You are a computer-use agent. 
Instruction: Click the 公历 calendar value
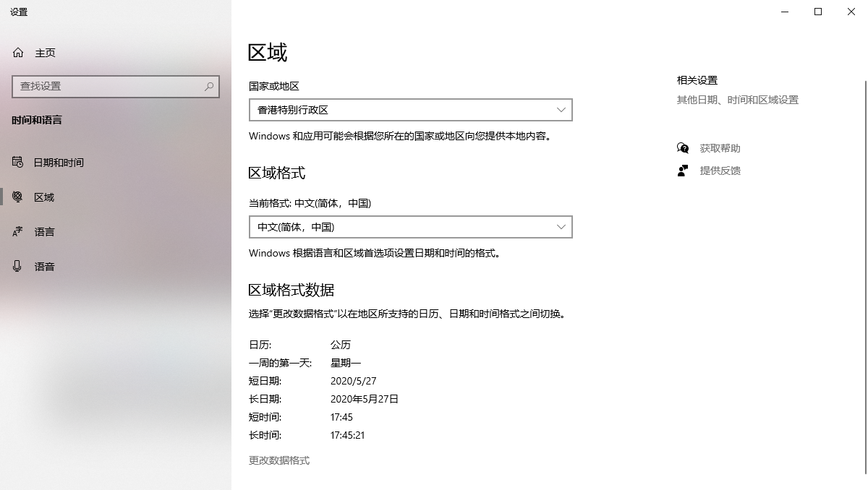pos(341,345)
